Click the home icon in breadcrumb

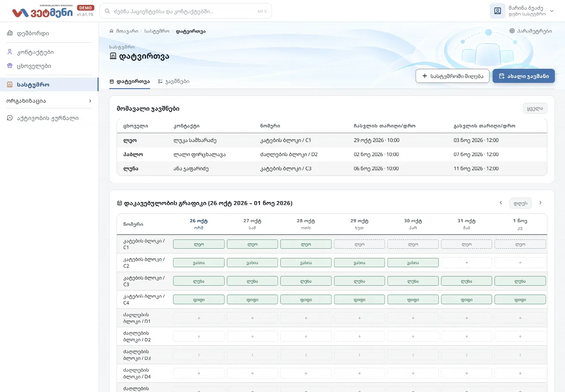coord(112,31)
